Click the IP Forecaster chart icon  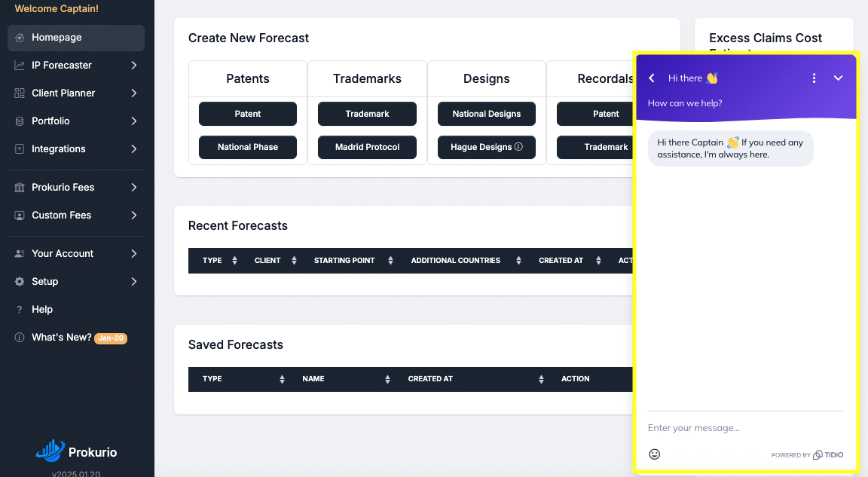[x=20, y=66]
